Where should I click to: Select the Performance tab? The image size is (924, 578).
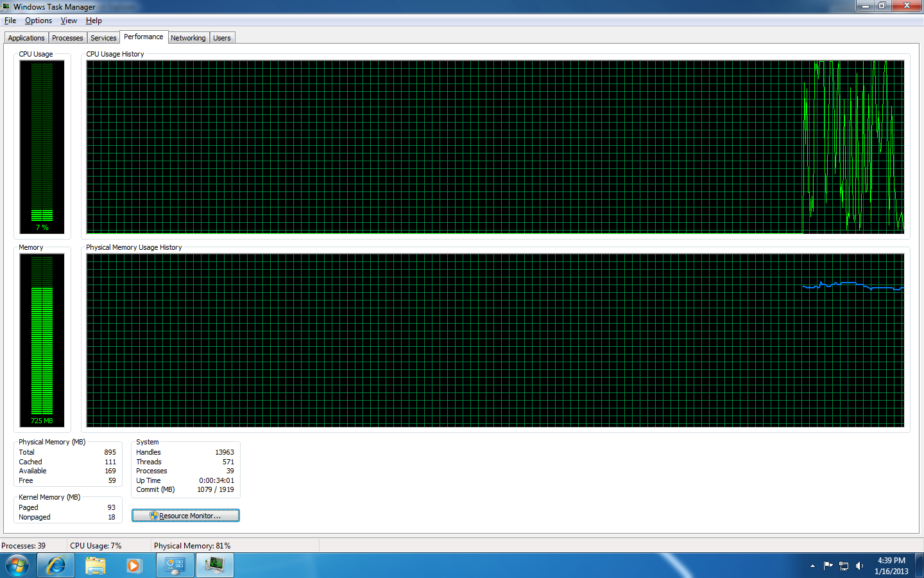click(x=144, y=37)
